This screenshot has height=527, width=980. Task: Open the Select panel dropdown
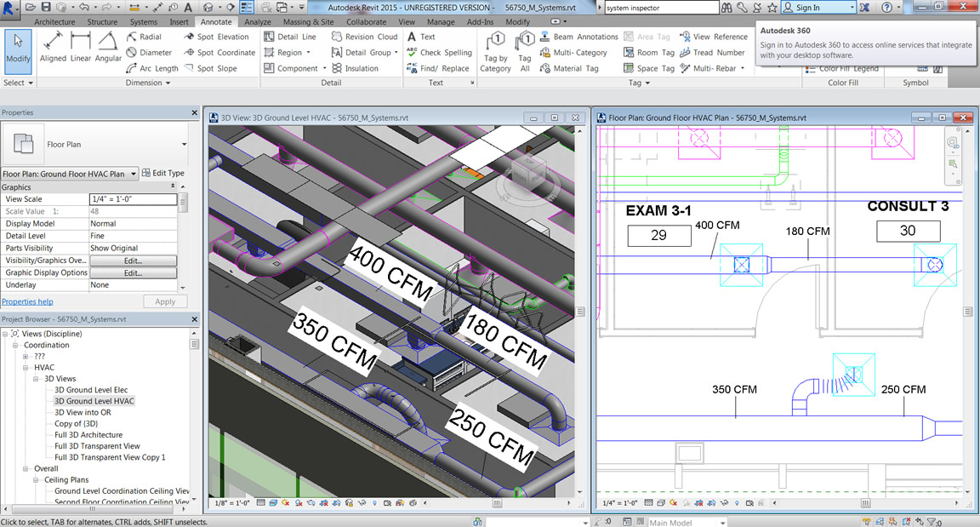coord(18,83)
